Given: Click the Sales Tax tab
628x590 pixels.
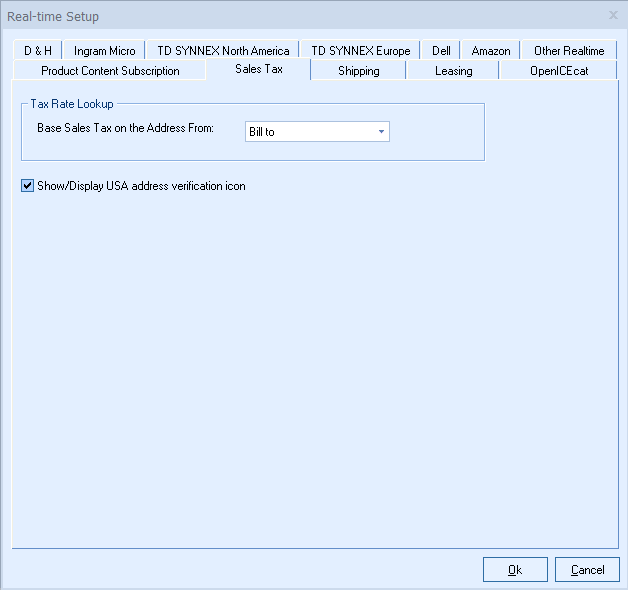Looking at the screenshot, I should point(259,69).
